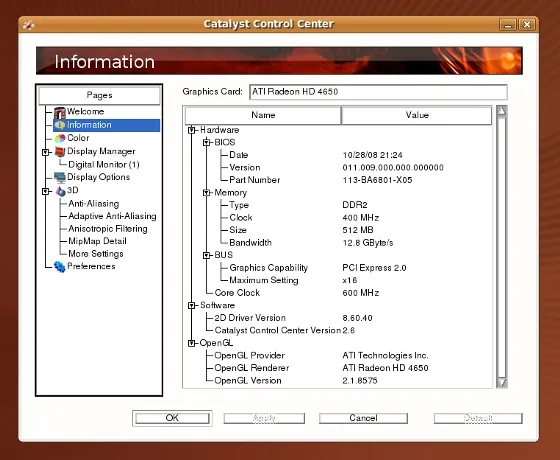560x460 pixels.
Task: Select the memory Clock row
Action: click(x=339, y=218)
